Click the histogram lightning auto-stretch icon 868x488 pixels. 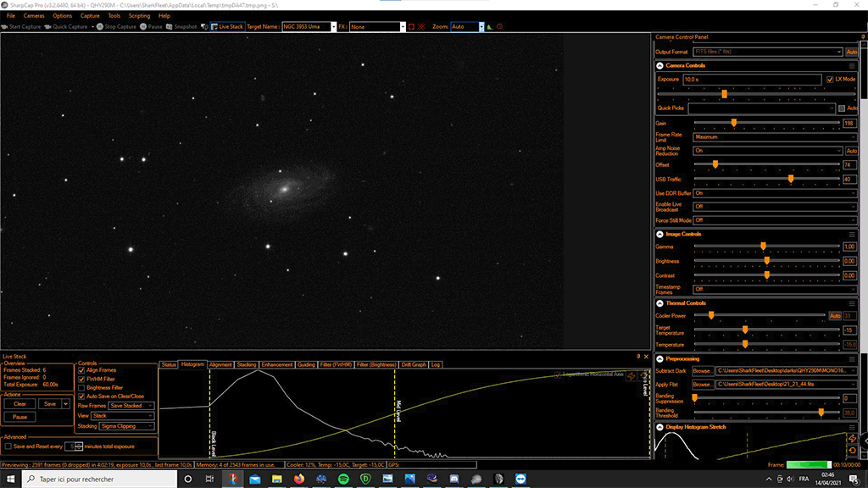(631, 376)
